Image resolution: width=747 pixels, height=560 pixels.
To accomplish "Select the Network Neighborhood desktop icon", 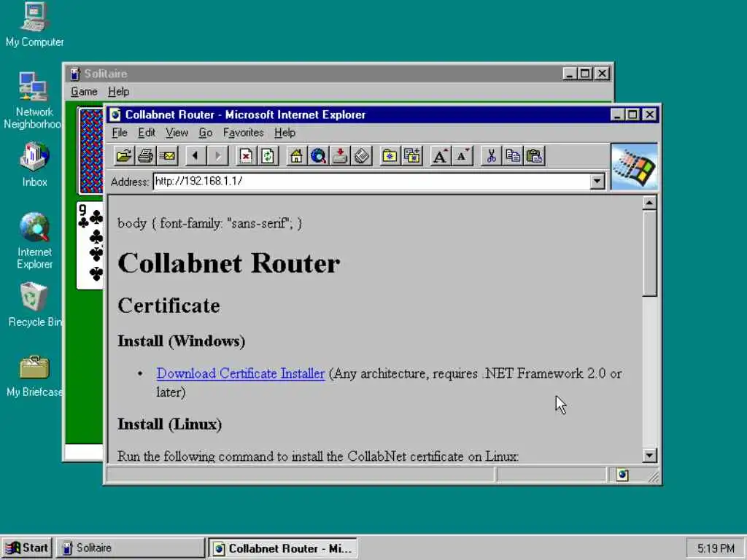I will point(32,101).
